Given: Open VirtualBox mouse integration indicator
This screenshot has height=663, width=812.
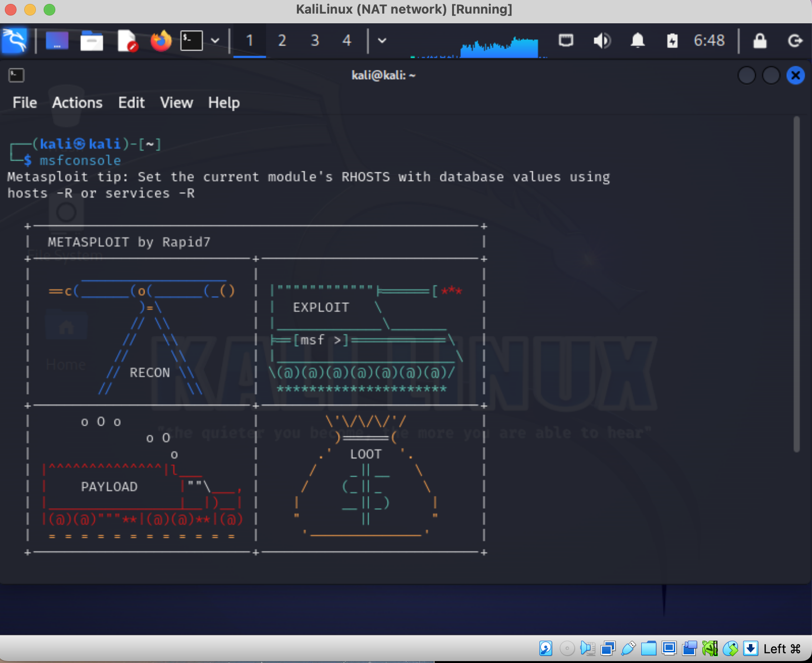Looking at the screenshot, I should 730,648.
